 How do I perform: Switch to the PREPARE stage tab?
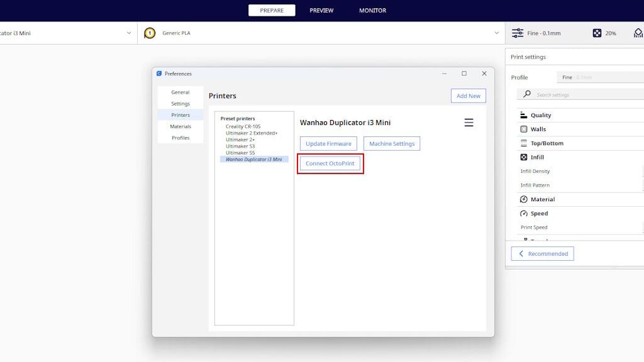[x=272, y=10]
